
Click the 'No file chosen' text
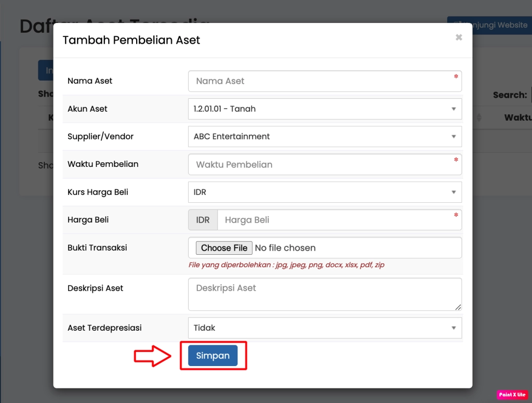coord(285,248)
